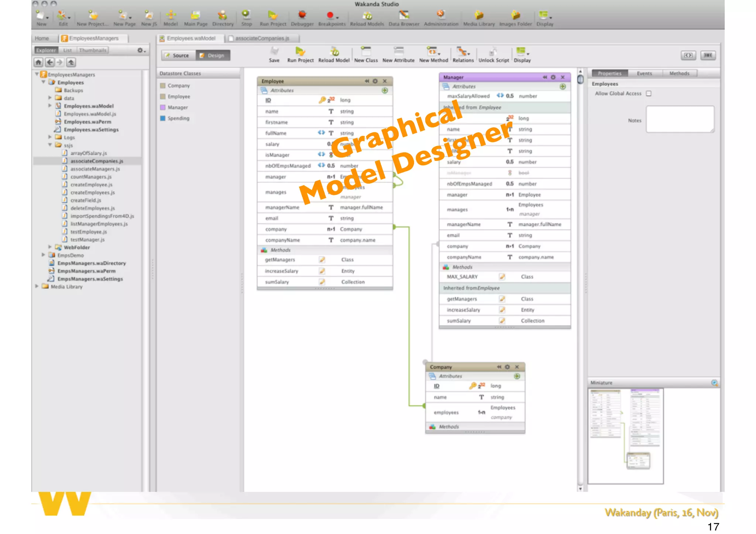Open New Project from the toolbar
Screen dimensions: 756x534
(92, 15)
